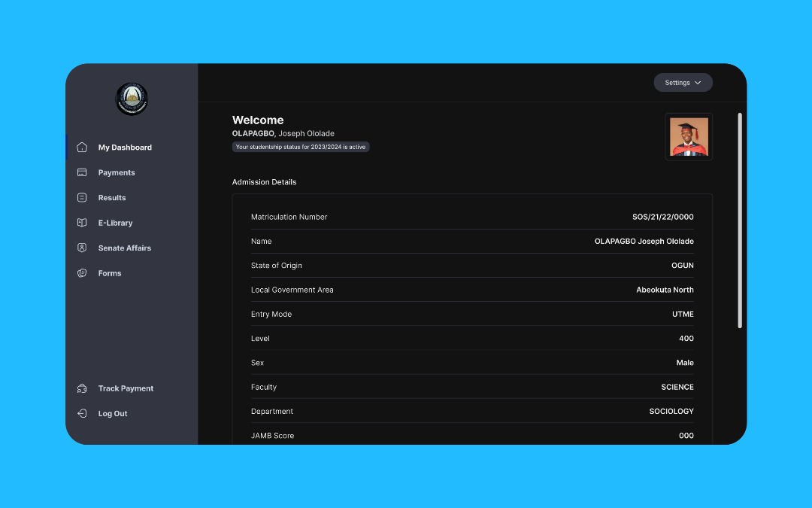Click the person badge icon beside Senate Affairs
Image resolution: width=812 pixels, height=508 pixels.
coord(82,248)
